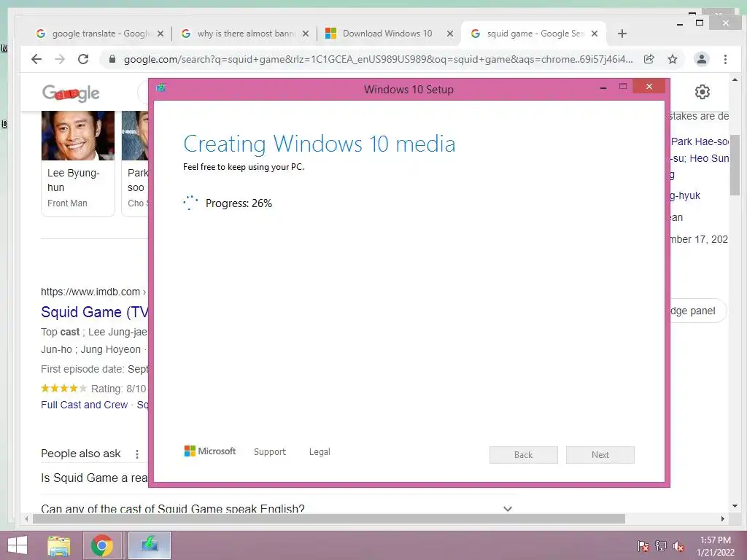
Task: Click the Windows 10 Setup title icon
Action: coord(161,87)
